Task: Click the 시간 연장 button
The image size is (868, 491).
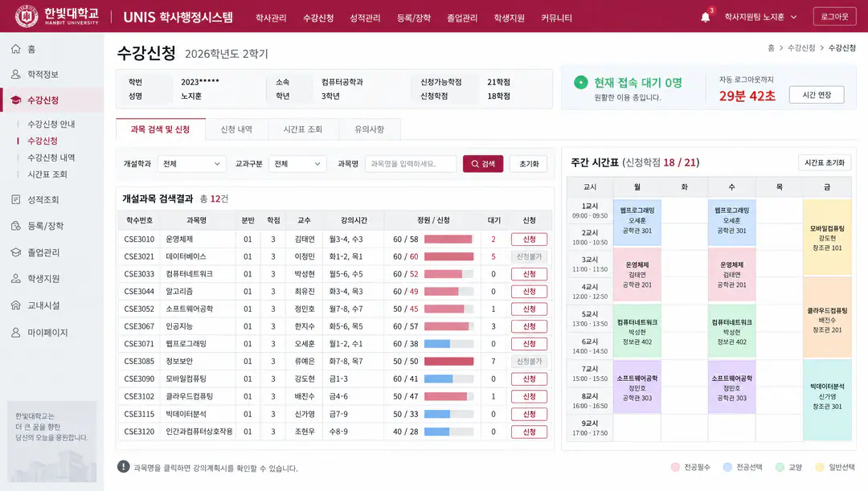Action: (x=817, y=95)
